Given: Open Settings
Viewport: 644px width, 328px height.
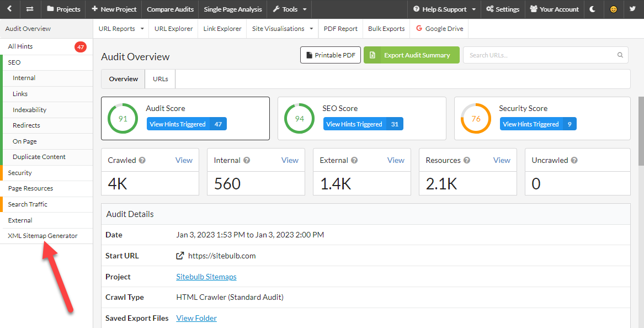Looking at the screenshot, I should tap(503, 9).
